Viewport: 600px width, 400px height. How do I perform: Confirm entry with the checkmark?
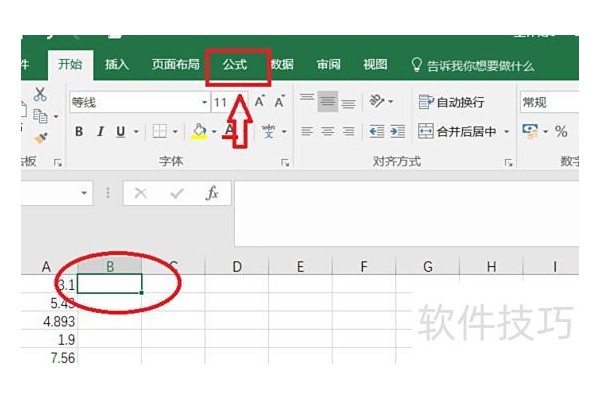[x=176, y=193]
